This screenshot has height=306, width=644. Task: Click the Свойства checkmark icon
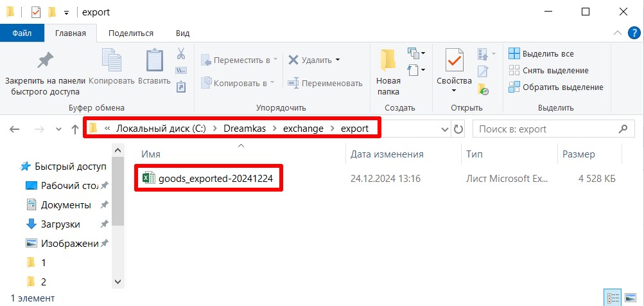pos(455,60)
